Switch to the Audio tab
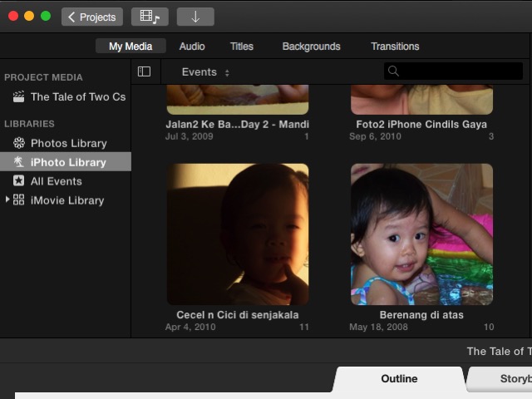Screen dimensions: 532x399 (192, 47)
